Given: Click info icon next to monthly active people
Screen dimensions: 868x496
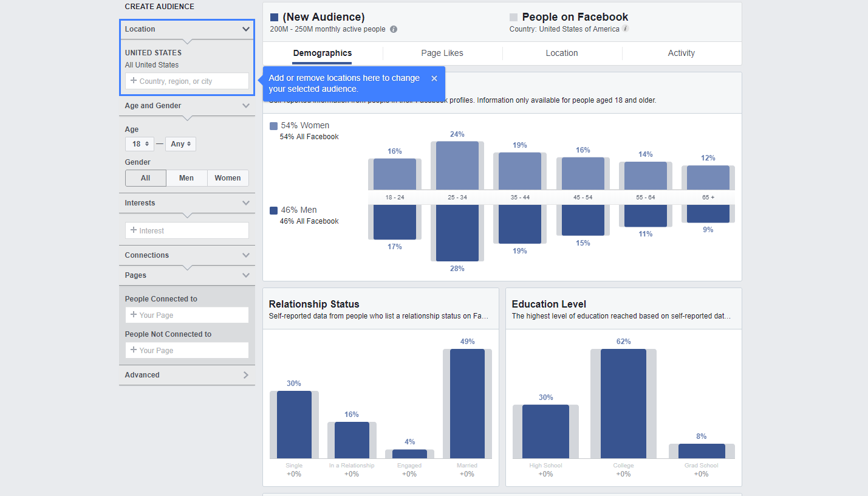Looking at the screenshot, I should [x=394, y=29].
